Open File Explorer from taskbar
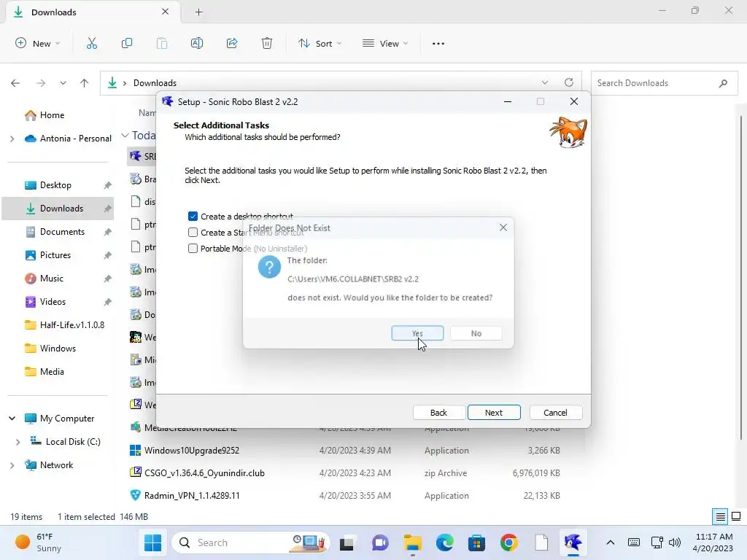Image resolution: width=747 pixels, height=560 pixels. pyautogui.click(x=413, y=542)
